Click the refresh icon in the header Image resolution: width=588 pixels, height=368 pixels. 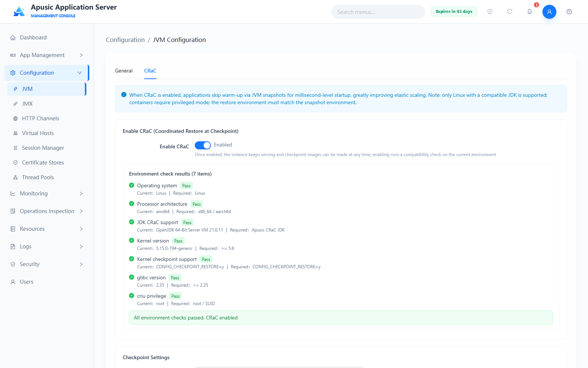[x=510, y=12]
